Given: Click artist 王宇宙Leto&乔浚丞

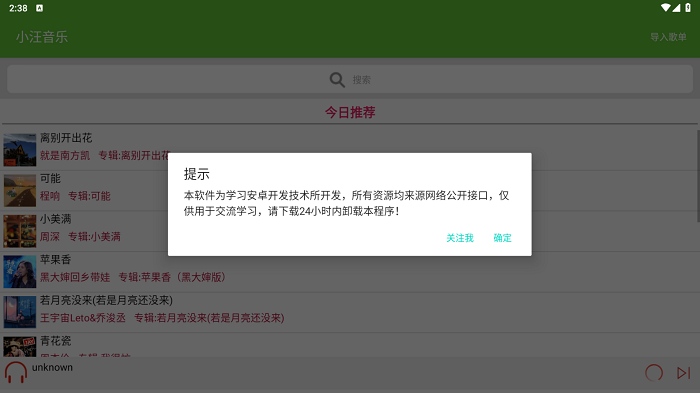Looking at the screenshot, I should (83, 318).
